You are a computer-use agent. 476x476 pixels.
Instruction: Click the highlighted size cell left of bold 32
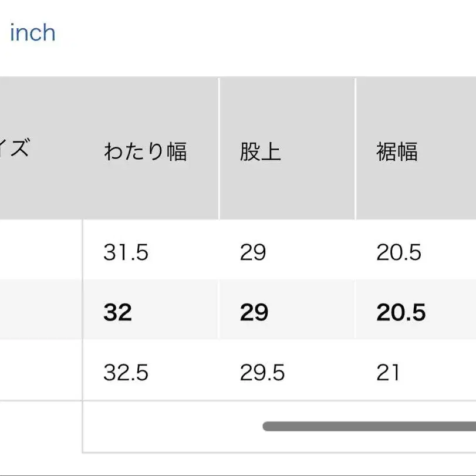(x=41, y=310)
